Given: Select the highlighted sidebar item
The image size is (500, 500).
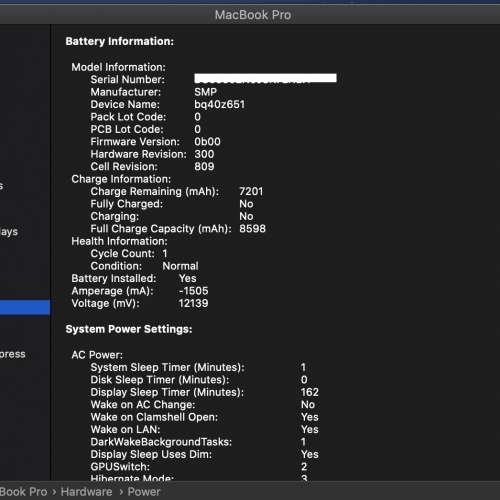Looking at the screenshot, I should click(25, 307).
